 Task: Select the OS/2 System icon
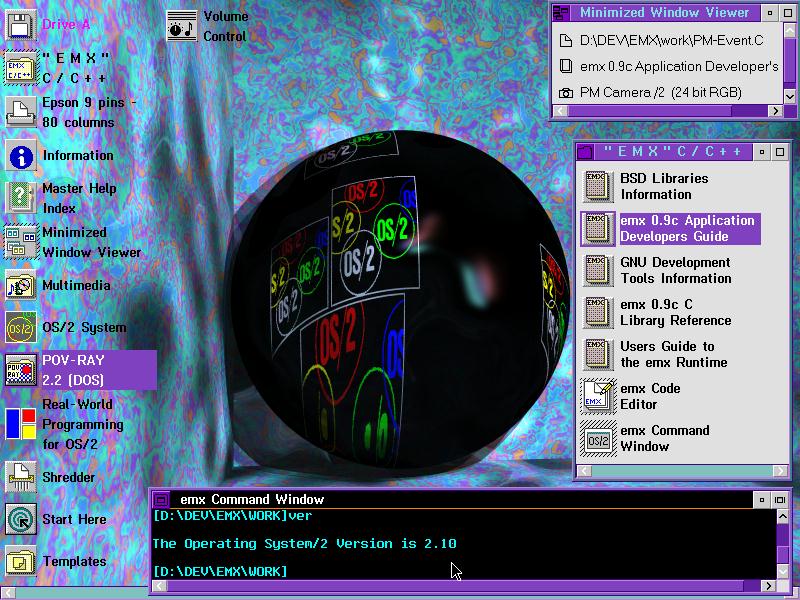point(21,328)
